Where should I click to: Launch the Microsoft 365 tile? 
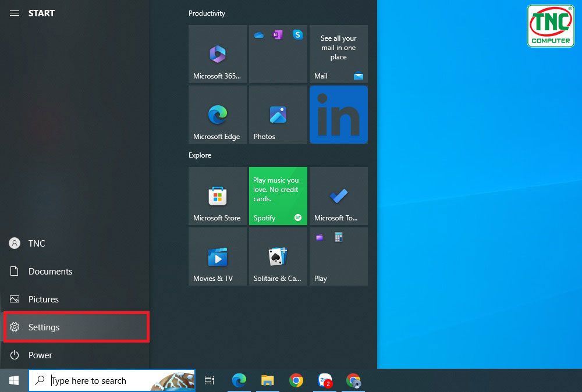click(218, 54)
